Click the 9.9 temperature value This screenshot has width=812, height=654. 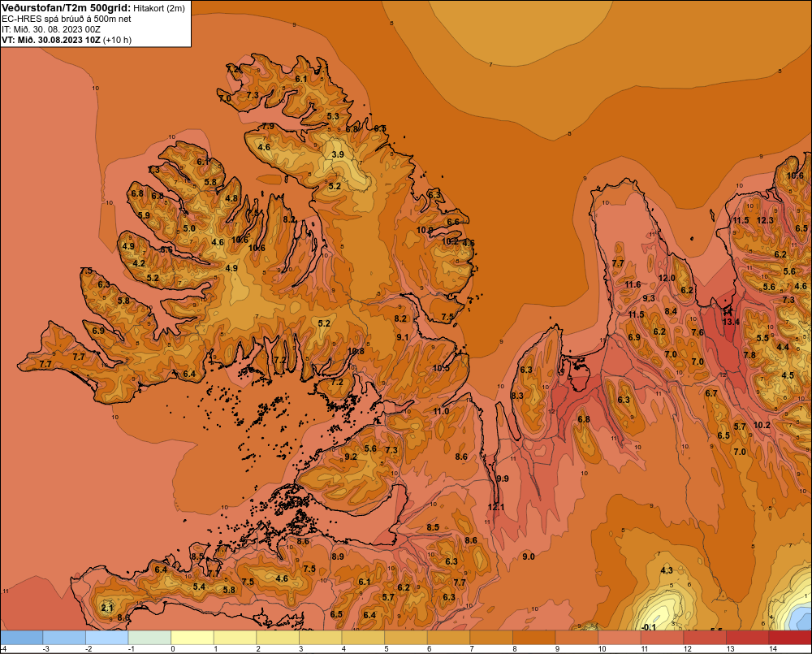503,479
